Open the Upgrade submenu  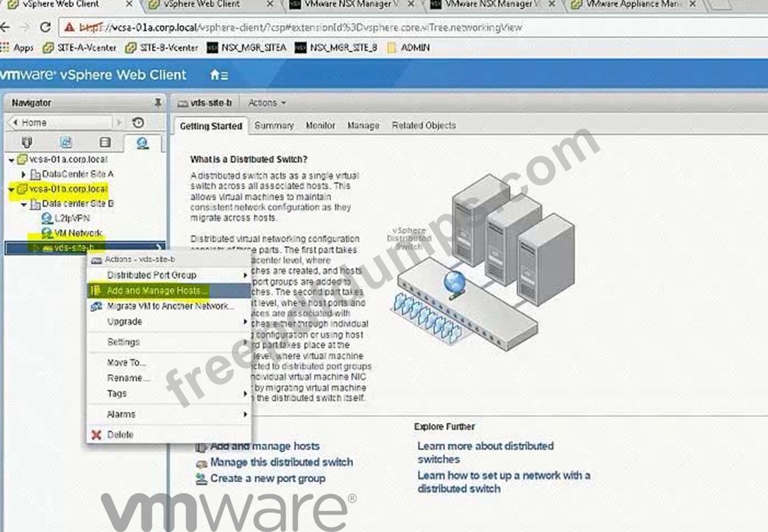(x=169, y=322)
